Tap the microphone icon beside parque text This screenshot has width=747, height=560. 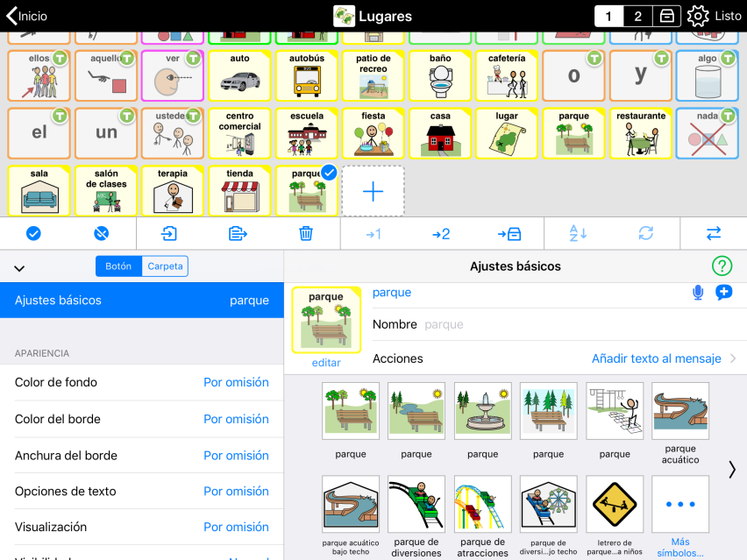click(698, 293)
